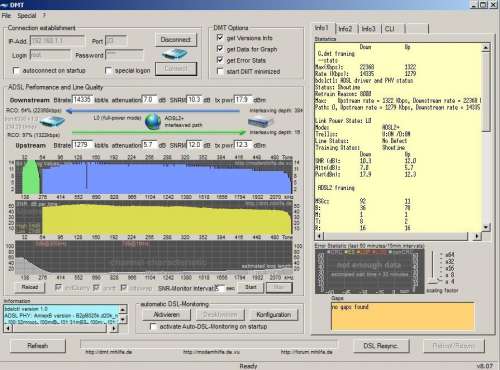Click the DMT application icon in title bar
This screenshot has width=500, height=370.
pos(4,5)
